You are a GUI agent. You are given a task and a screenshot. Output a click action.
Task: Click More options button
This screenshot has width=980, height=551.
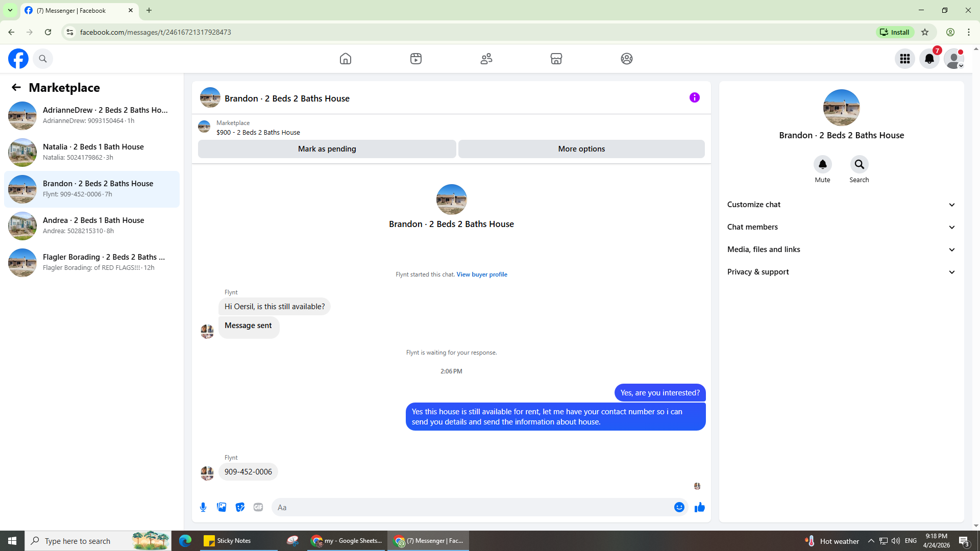click(581, 149)
